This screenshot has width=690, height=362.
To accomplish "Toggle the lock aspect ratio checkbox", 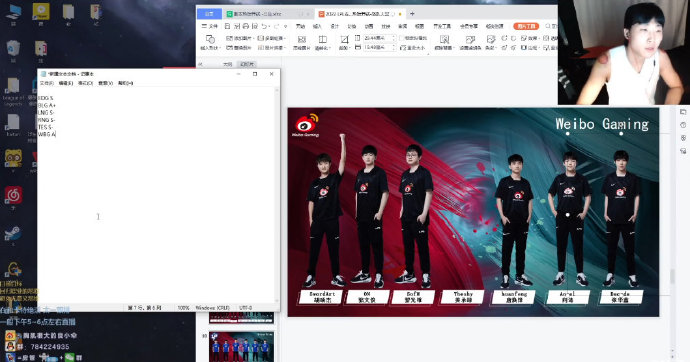I will [x=402, y=38].
